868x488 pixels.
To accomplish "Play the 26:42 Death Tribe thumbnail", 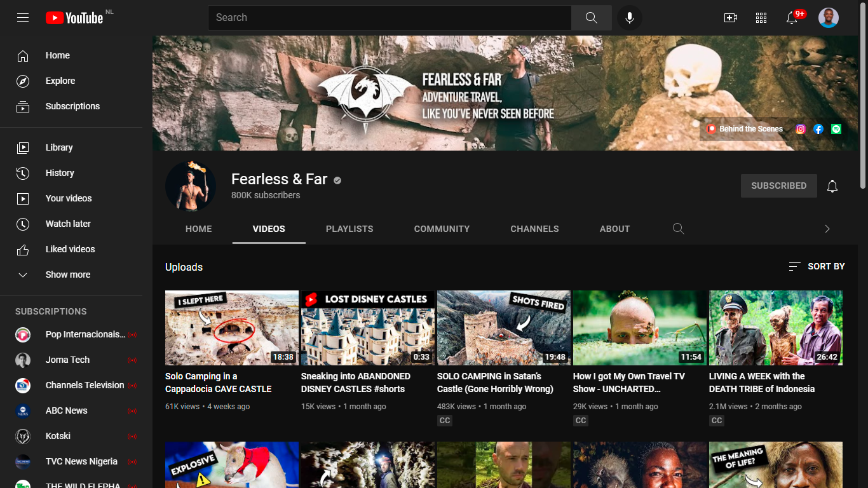I will [x=776, y=328].
